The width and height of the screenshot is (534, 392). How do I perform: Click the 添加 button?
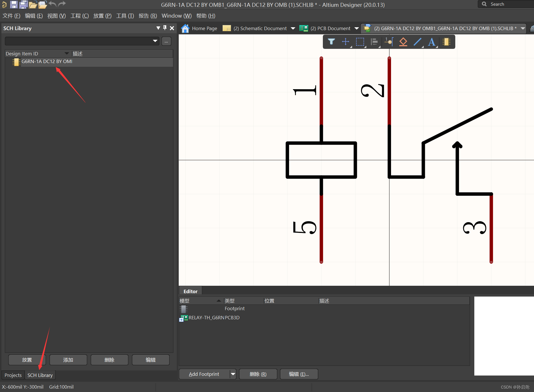[68, 360]
